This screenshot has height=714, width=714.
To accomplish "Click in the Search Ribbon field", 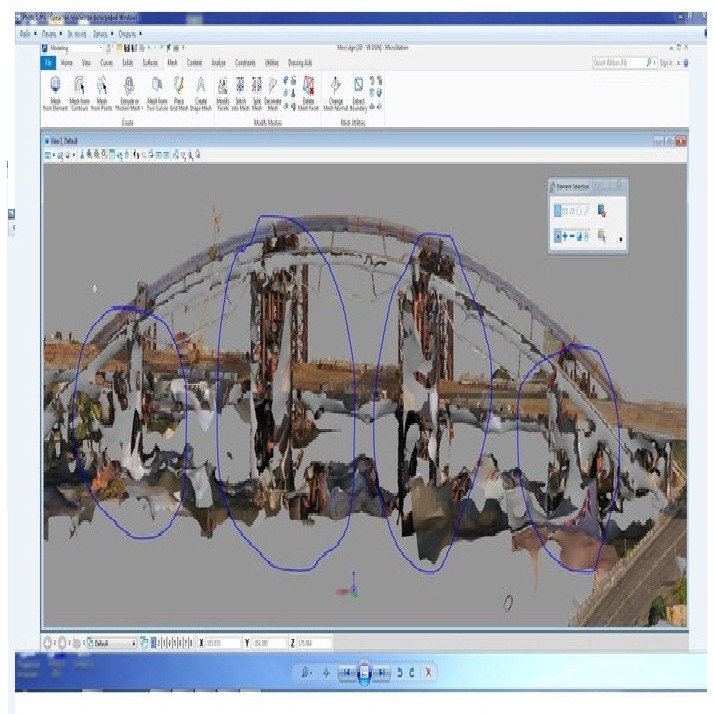I will [625, 63].
